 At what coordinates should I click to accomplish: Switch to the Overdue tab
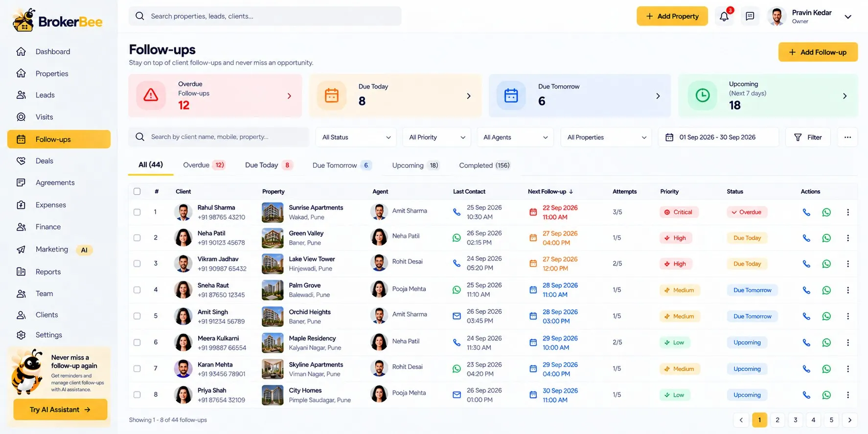[x=204, y=165]
